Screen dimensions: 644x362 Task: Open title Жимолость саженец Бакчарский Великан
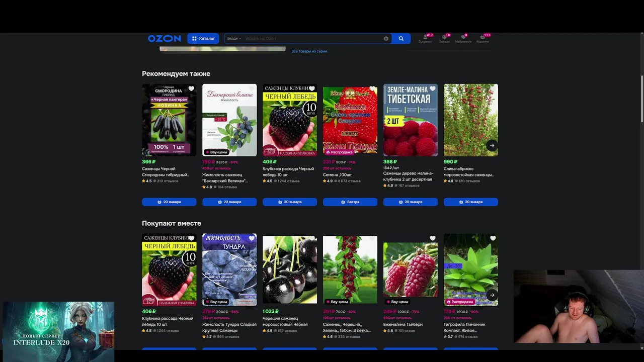click(x=225, y=178)
